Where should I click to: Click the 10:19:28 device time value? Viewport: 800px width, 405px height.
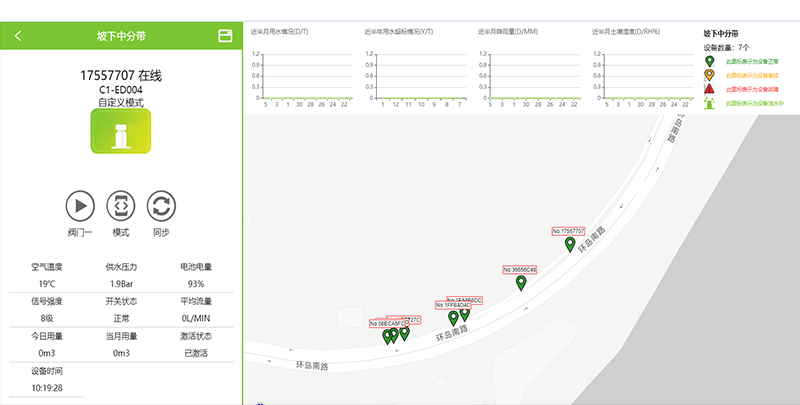click(46, 388)
